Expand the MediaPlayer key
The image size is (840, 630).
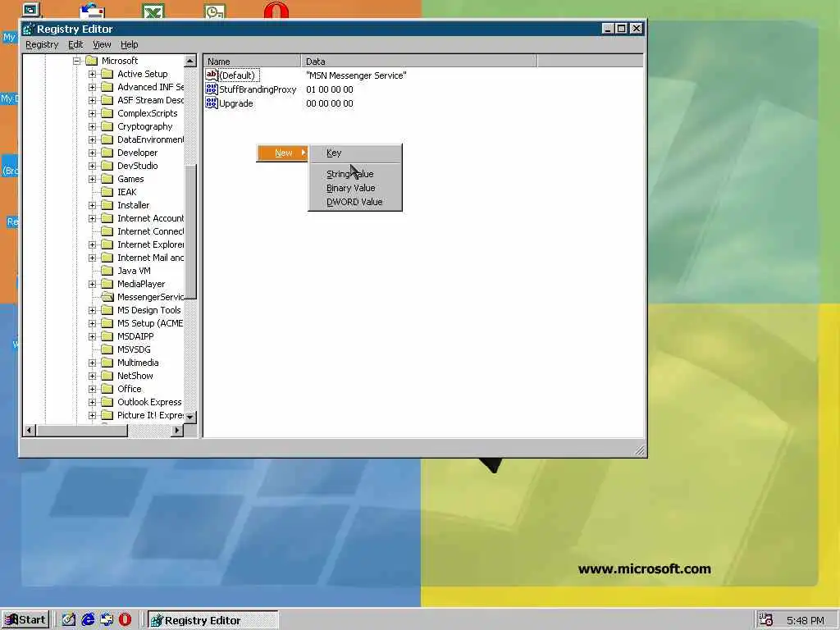pos(92,284)
